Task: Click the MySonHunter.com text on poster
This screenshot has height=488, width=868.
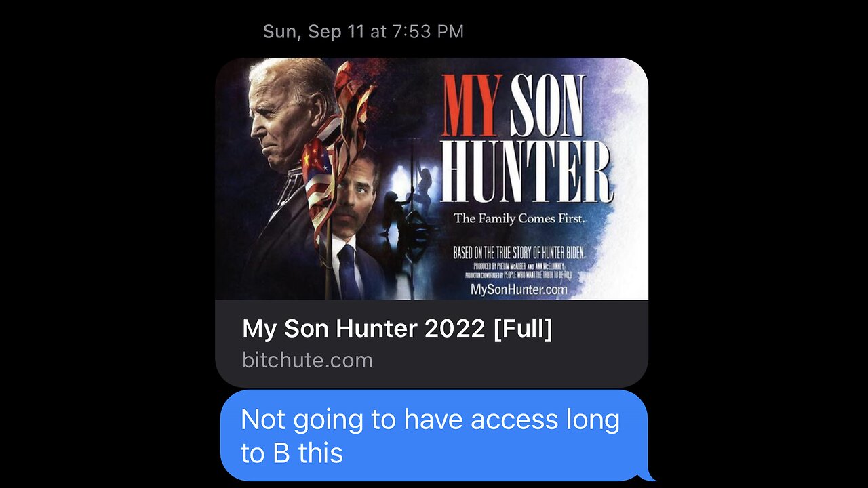Action: pos(519,289)
